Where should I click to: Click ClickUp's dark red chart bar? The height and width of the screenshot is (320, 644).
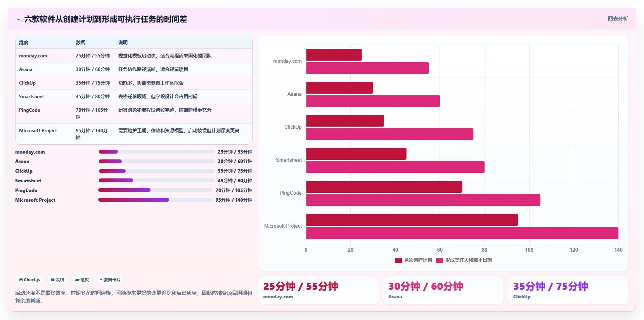pyautogui.click(x=345, y=121)
